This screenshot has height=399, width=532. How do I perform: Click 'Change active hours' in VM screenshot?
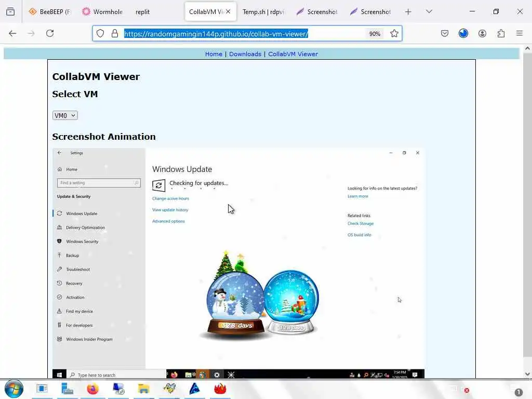point(170,198)
